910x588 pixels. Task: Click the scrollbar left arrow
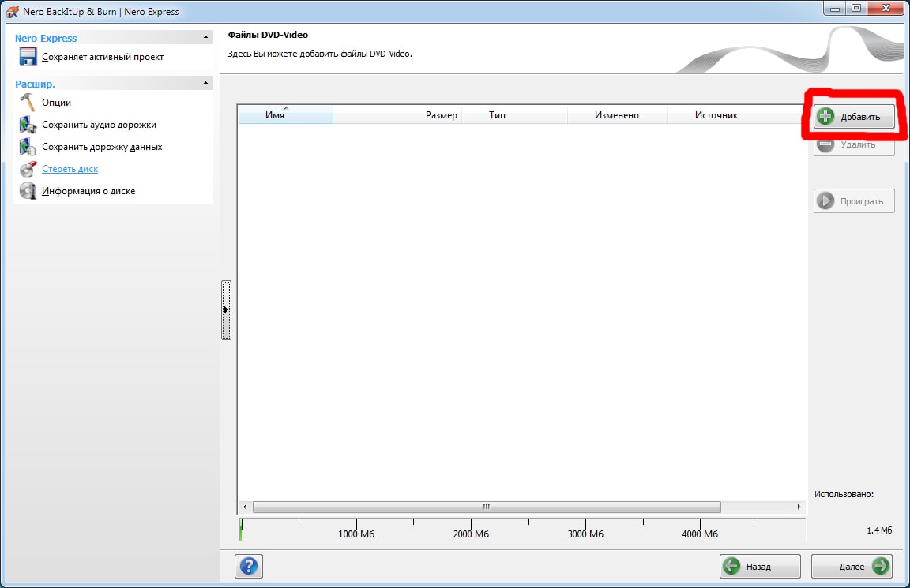245,507
